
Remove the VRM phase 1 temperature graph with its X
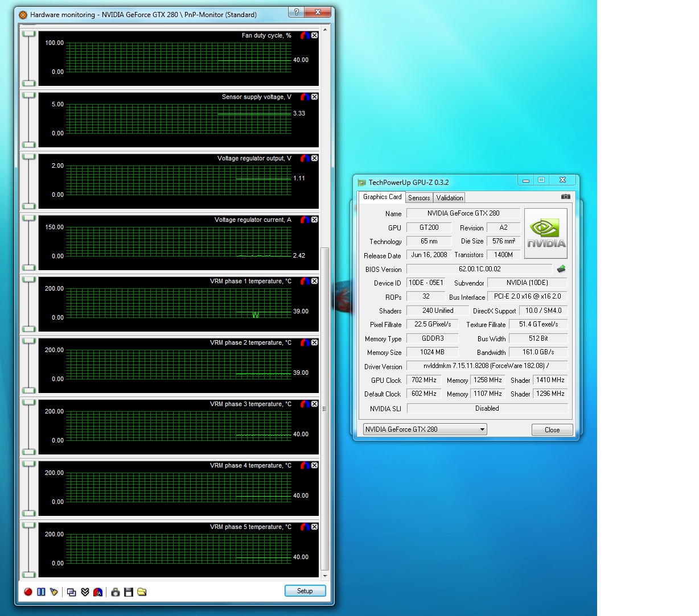pyautogui.click(x=315, y=281)
